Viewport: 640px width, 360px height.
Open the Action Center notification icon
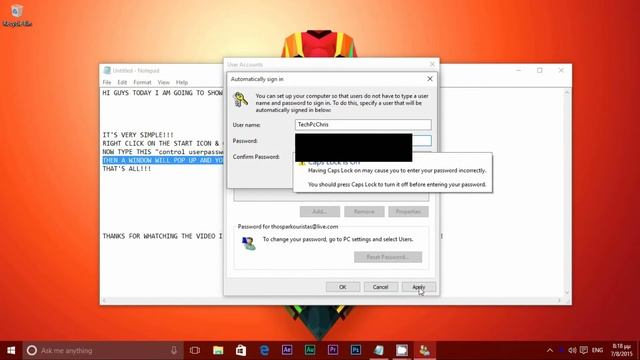[584, 350]
